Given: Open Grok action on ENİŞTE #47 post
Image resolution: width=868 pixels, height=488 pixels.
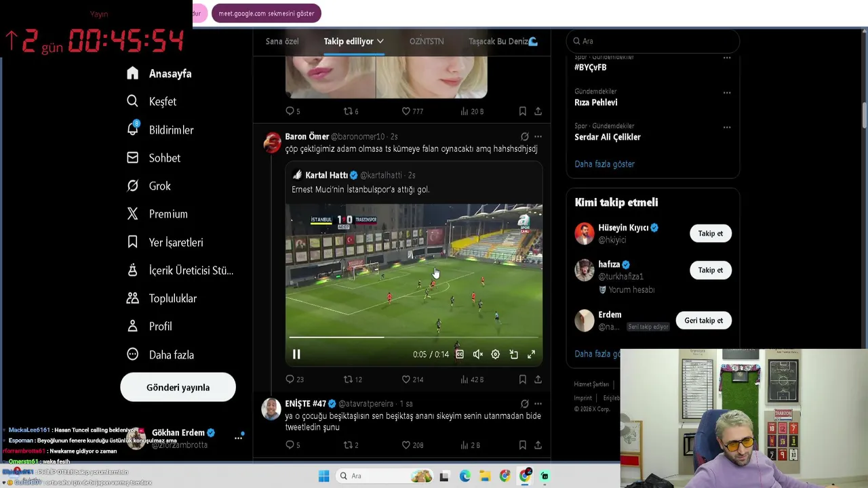Looking at the screenshot, I should tap(524, 403).
